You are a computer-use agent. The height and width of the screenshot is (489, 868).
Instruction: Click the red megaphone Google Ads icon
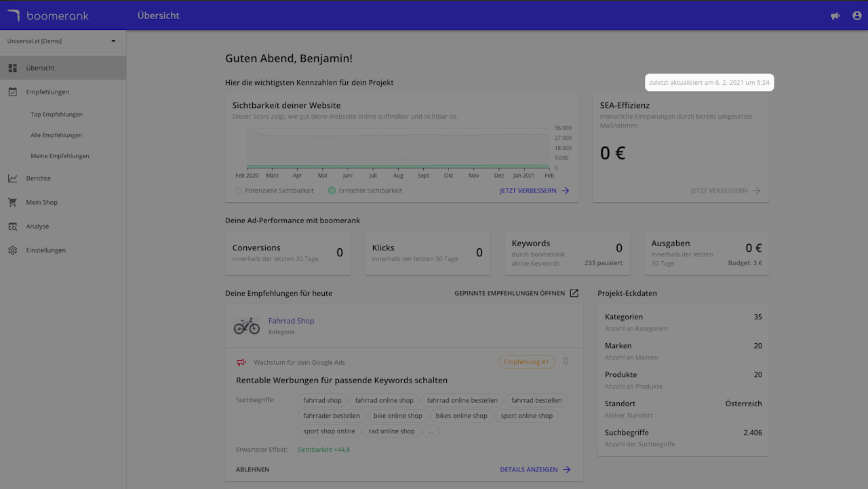point(241,362)
